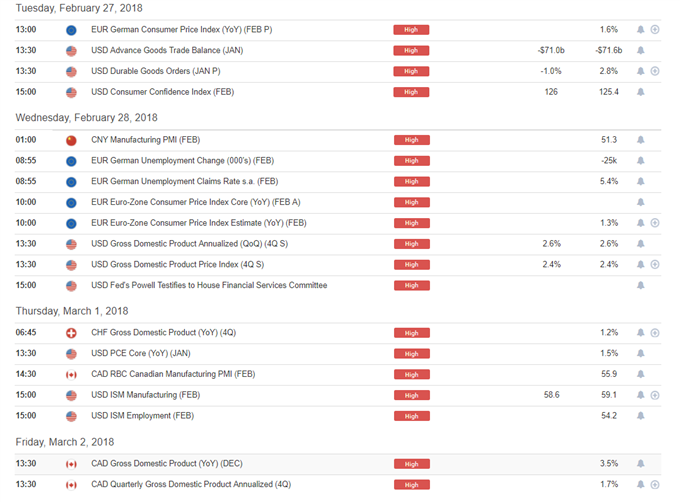Click US flag icon on ISM Manufacturing row
This screenshot has width=680, height=502.
[71, 395]
